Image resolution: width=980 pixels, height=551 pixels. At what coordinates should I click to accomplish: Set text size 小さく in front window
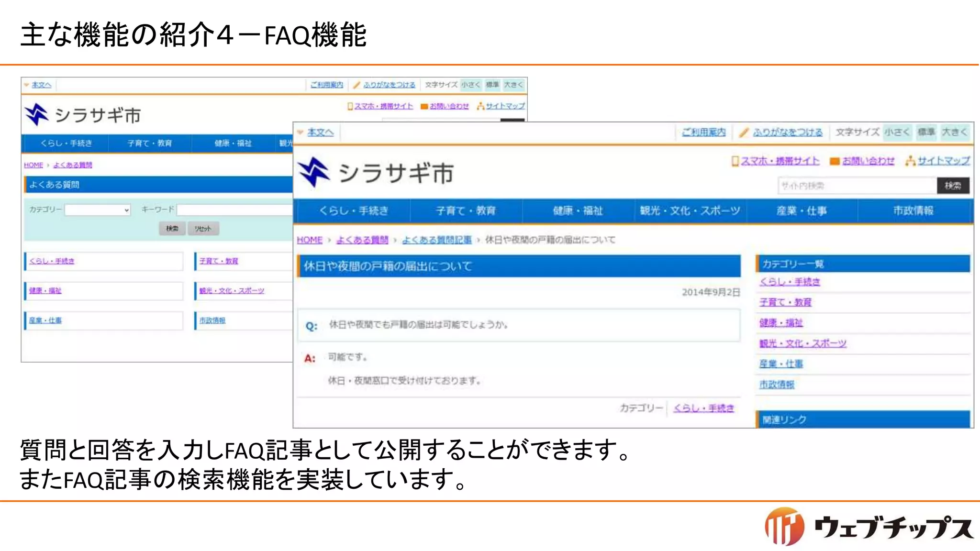point(897,132)
